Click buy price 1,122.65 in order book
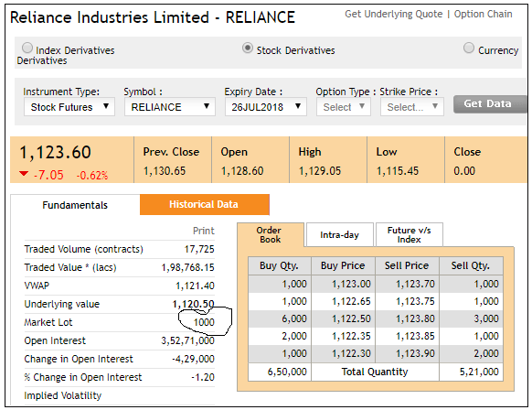This screenshot has width=532, height=410. coord(351,301)
